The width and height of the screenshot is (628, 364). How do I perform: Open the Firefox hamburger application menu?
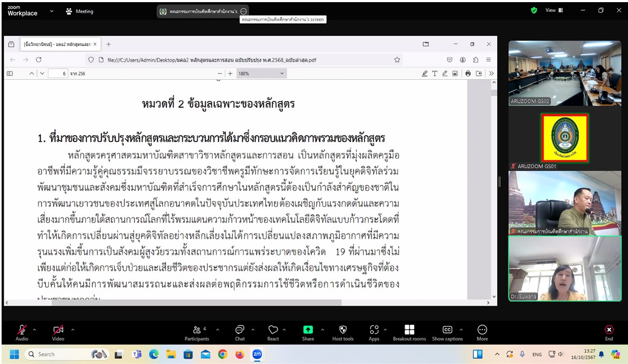(488, 59)
